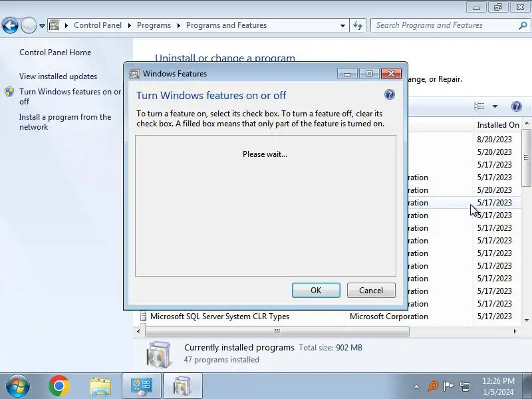This screenshot has width=532, height=399.
Task: Minimize the Windows Features dialog
Action: (x=347, y=74)
